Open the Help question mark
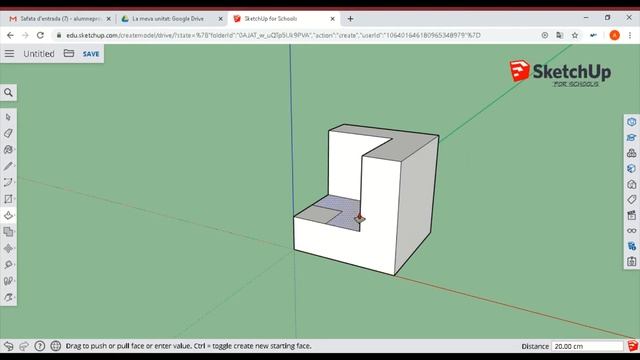 click(x=40, y=346)
